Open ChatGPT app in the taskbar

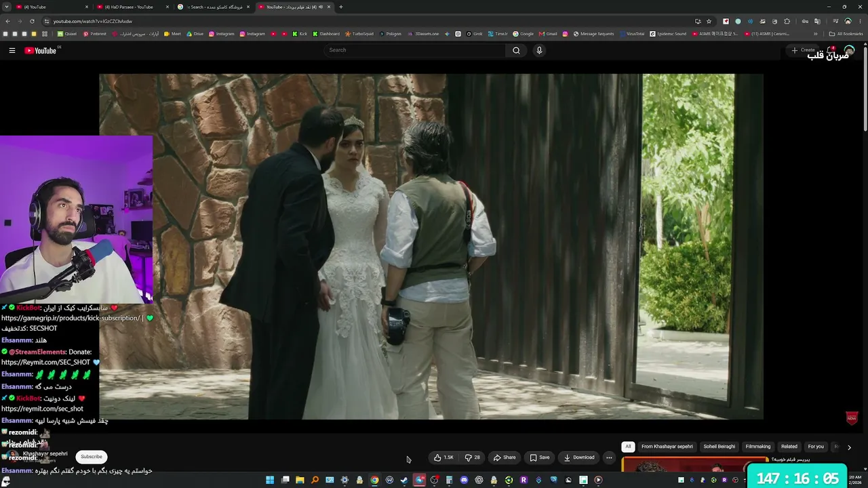click(x=479, y=480)
